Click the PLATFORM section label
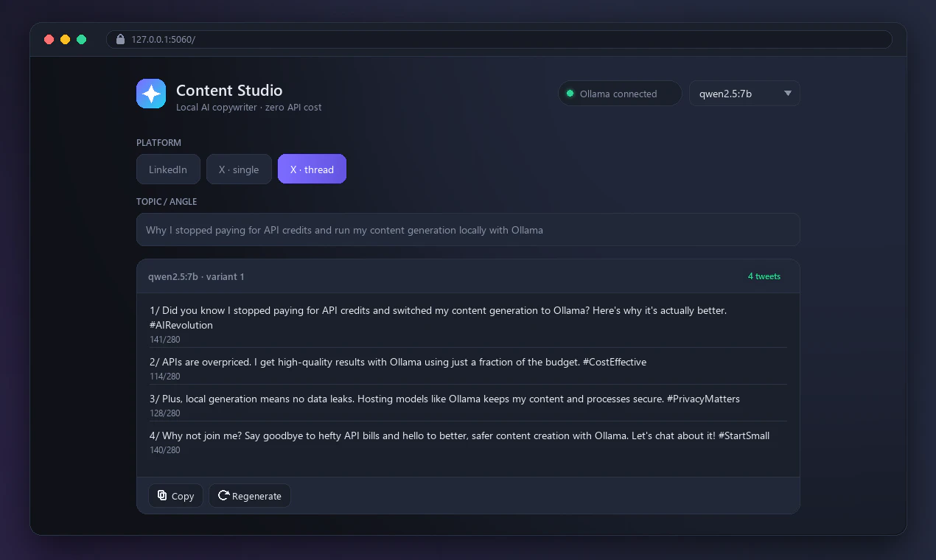Screen dimensions: 936x560 pos(158,143)
